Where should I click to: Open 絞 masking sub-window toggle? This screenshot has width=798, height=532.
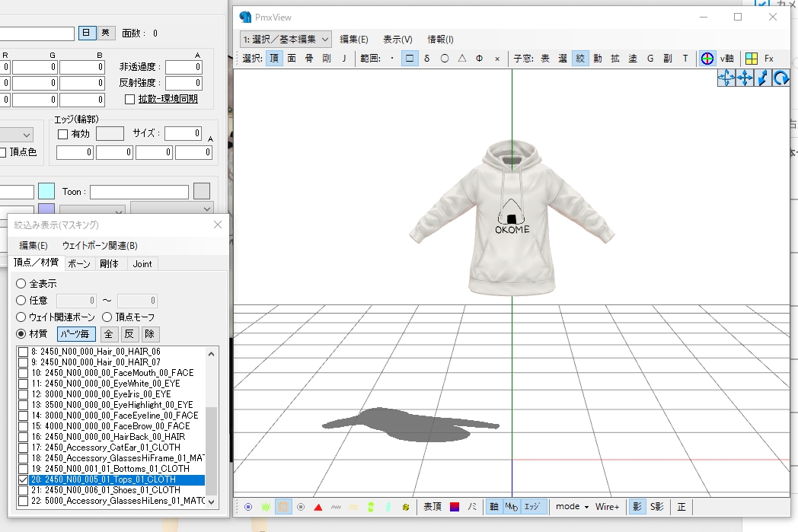pos(580,59)
